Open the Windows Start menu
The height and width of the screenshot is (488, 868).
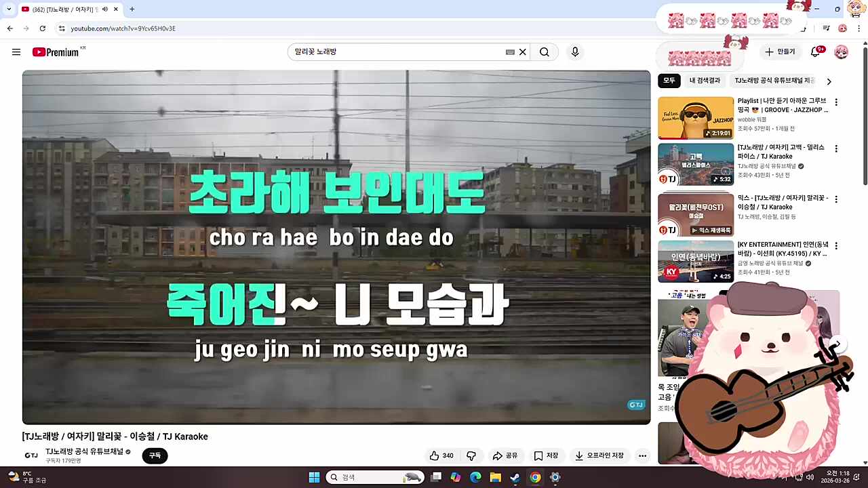coord(314,477)
